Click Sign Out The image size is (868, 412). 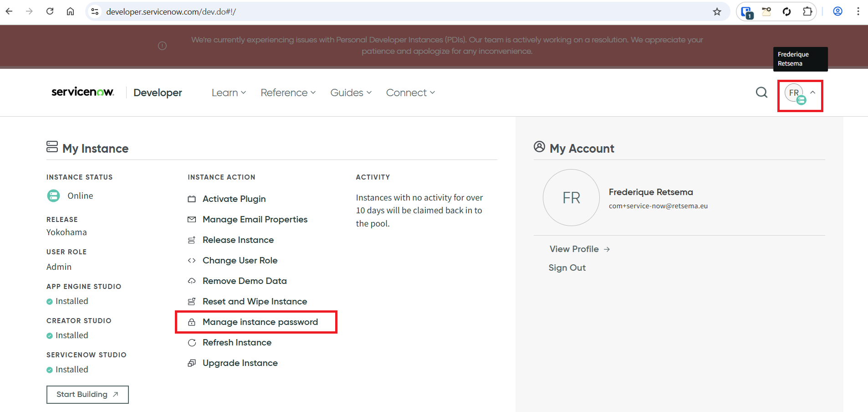567,268
